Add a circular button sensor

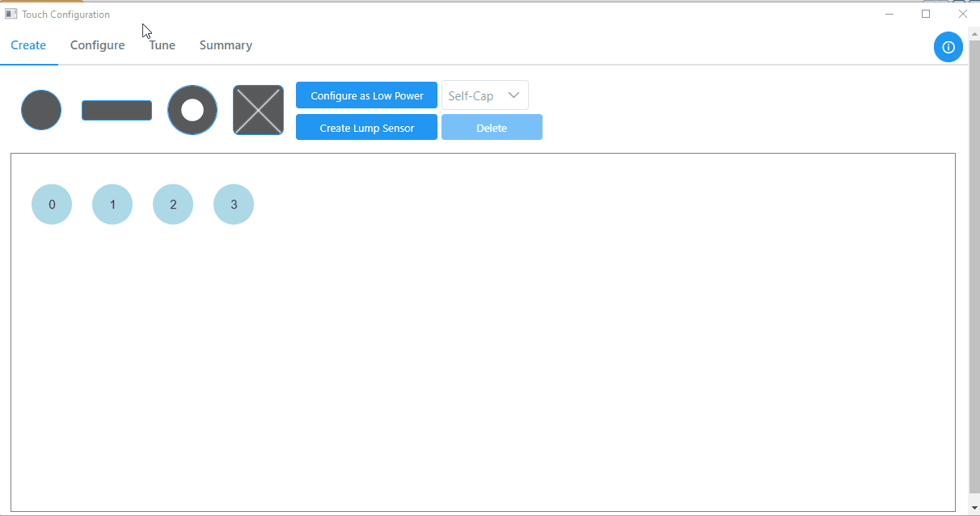tap(41, 110)
